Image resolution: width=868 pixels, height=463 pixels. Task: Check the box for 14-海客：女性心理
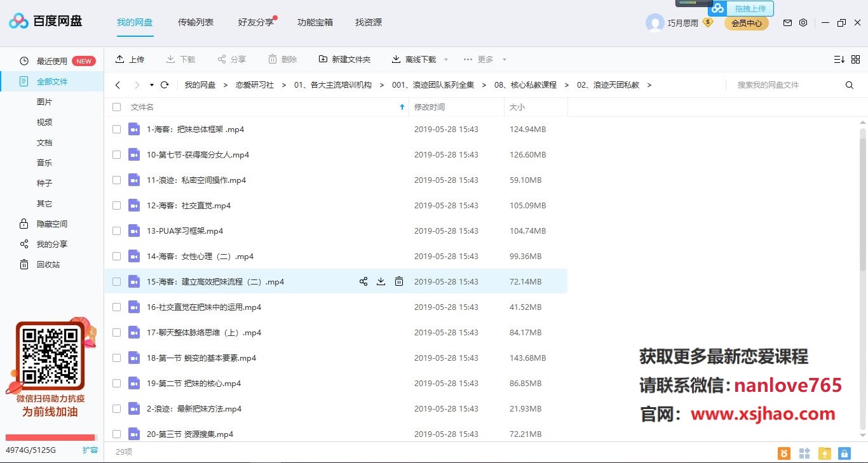point(116,256)
